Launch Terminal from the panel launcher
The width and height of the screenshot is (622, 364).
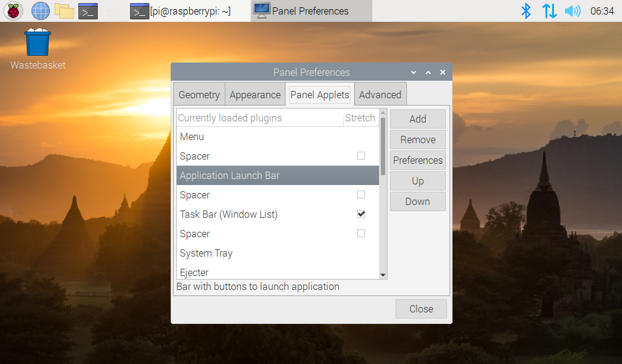(88, 11)
